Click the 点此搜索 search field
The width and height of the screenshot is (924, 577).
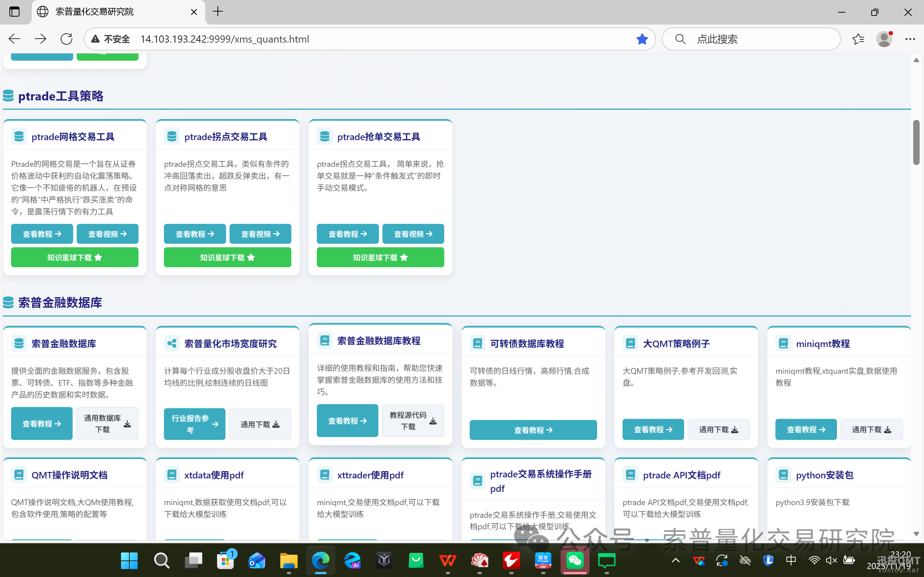(x=751, y=39)
